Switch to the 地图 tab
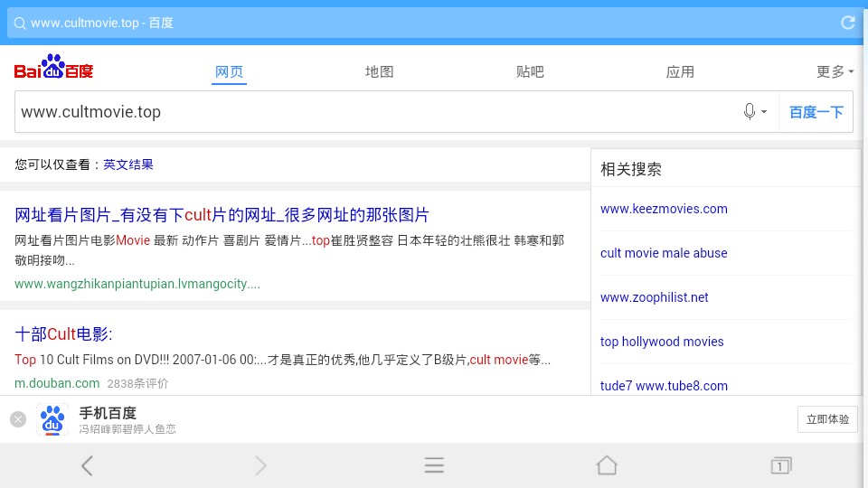This screenshot has width=868, height=488. point(379,72)
